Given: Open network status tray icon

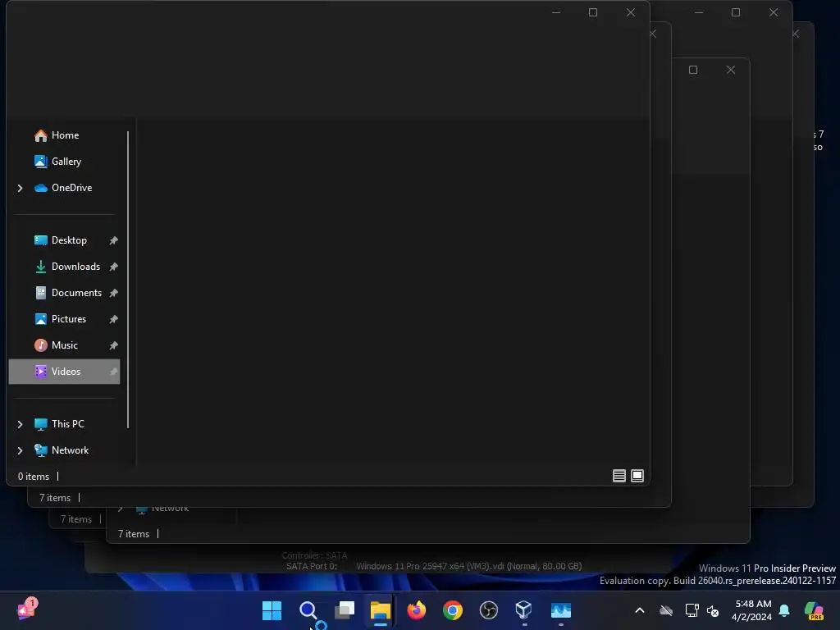Looking at the screenshot, I should coord(692,610).
